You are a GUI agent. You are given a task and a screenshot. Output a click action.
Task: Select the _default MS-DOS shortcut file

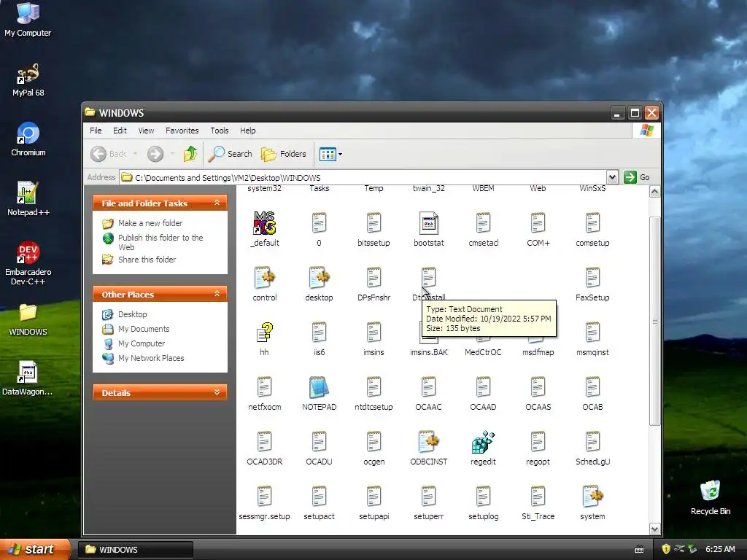click(264, 223)
